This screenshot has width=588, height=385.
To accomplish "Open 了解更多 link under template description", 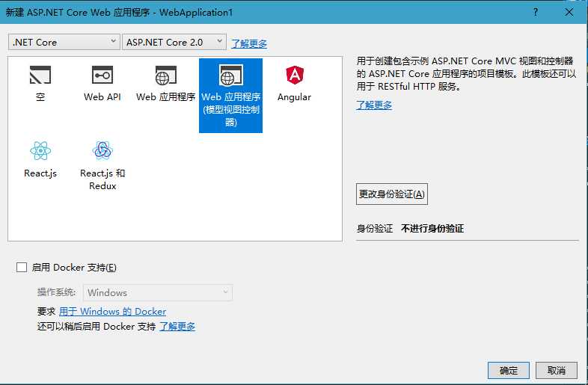I will click(x=374, y=105).
